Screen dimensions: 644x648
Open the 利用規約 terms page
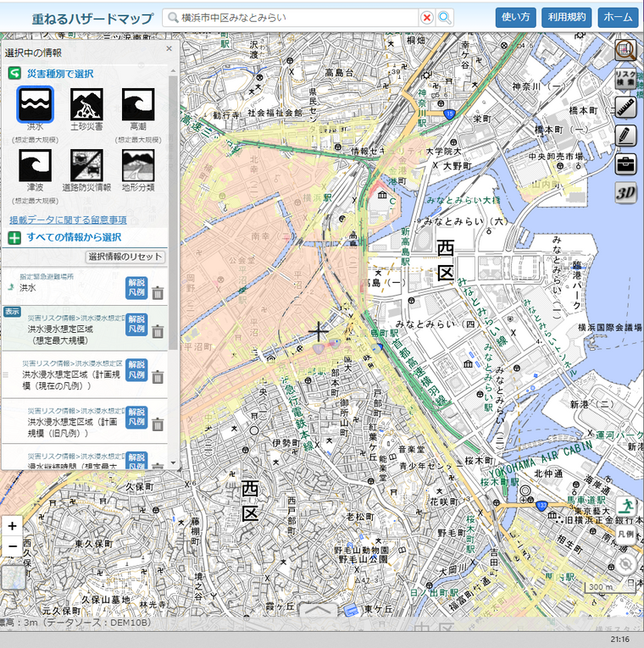coord(567,17)
